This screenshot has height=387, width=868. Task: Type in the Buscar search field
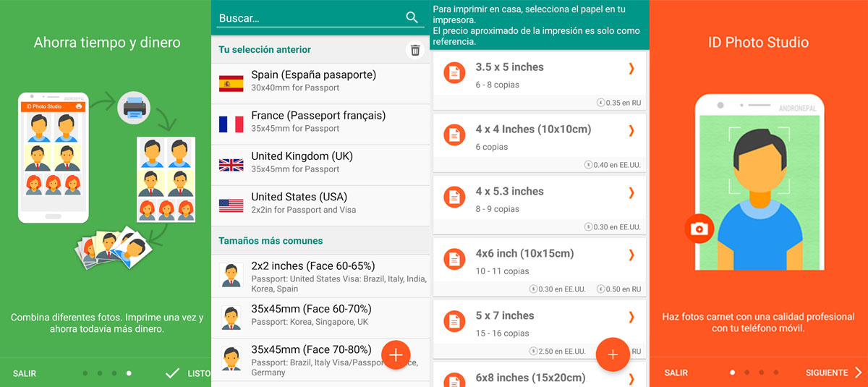pyautogui.click(x=307, y=18)
